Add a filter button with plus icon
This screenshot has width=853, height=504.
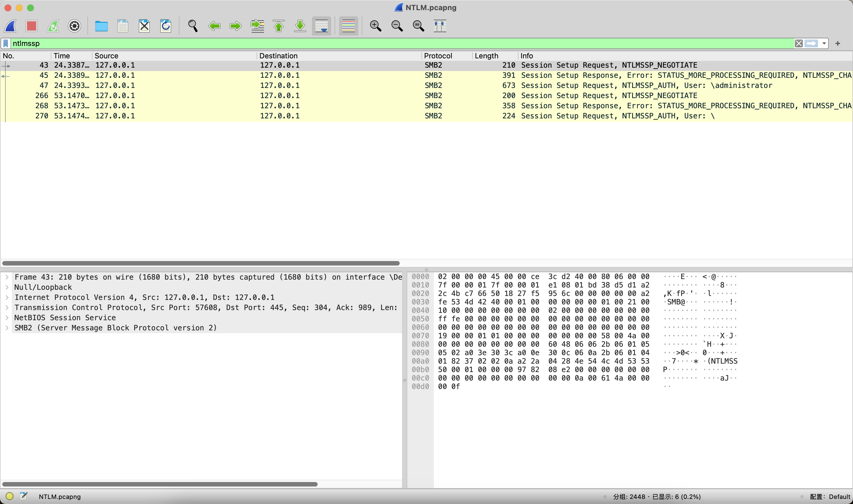click(x=838, y=43)
